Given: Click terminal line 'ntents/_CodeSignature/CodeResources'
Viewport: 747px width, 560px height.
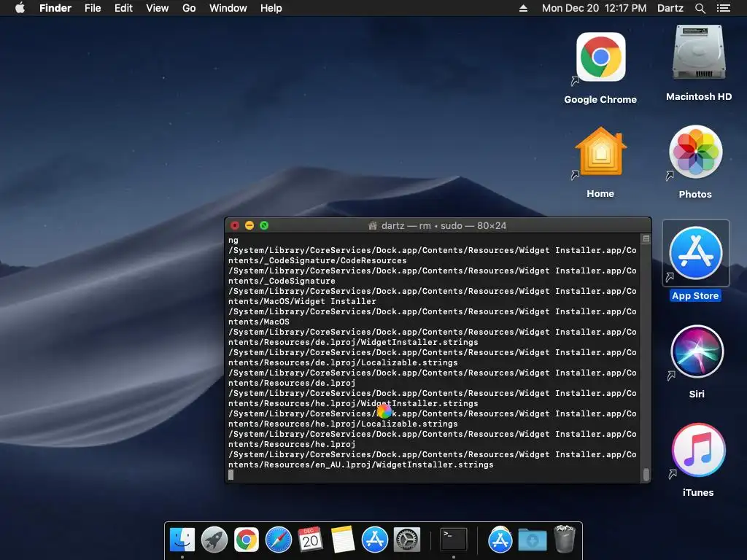Looking at the screenshot, I should coord(317,260).
